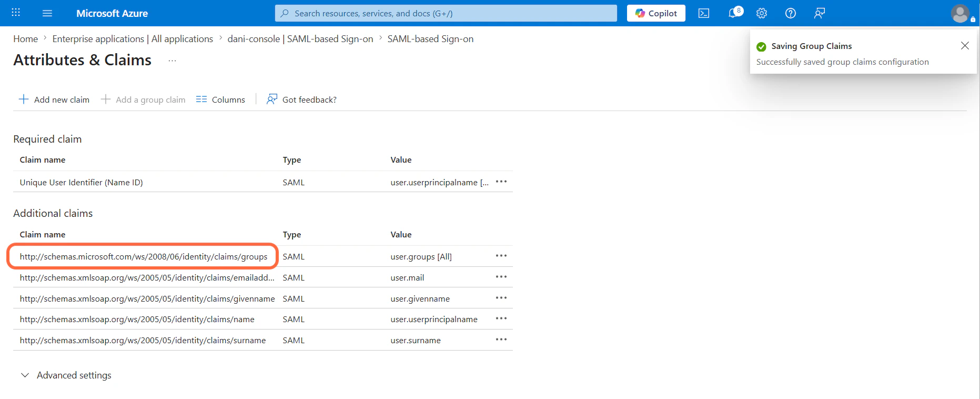
Task: Click the Additional claims Claim name header
Action: click(x=43, y=235)
